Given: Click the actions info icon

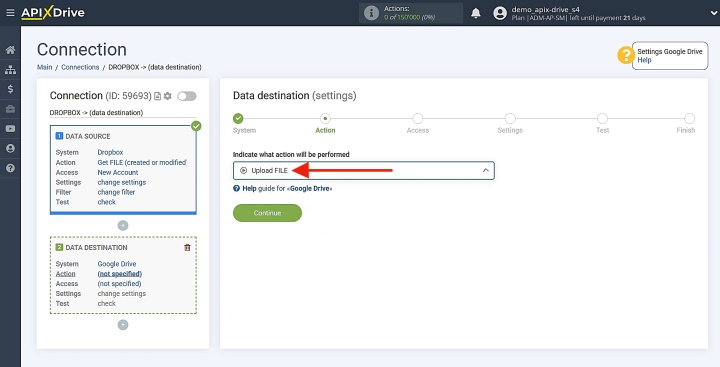Looking at the screenshot, I should pos(371,13).
